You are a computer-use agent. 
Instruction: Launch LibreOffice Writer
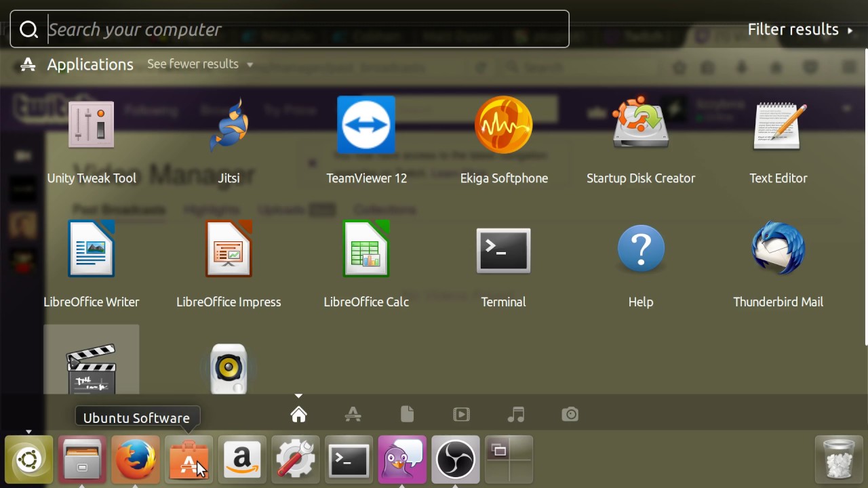click(92, 249)
